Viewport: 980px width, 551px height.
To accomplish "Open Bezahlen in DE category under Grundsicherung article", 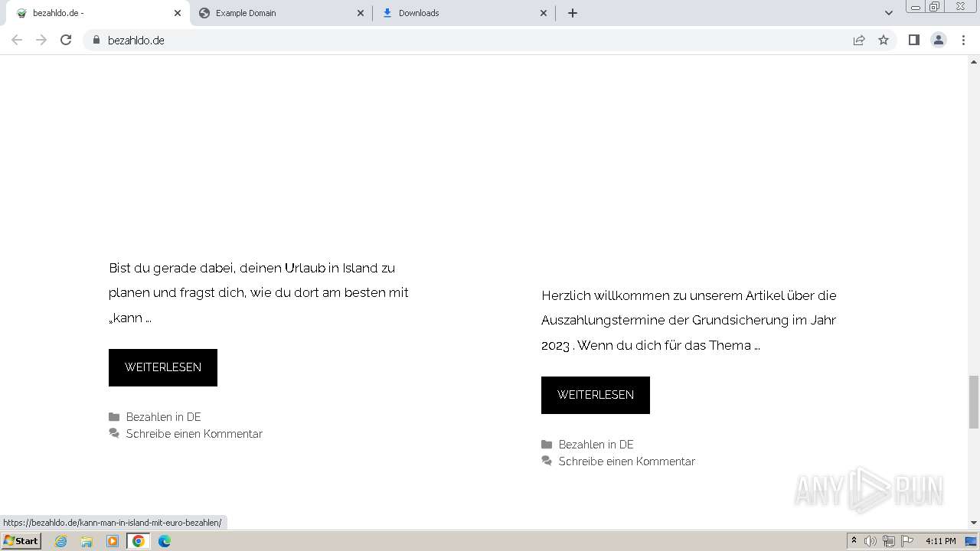I will coord(596,445).
